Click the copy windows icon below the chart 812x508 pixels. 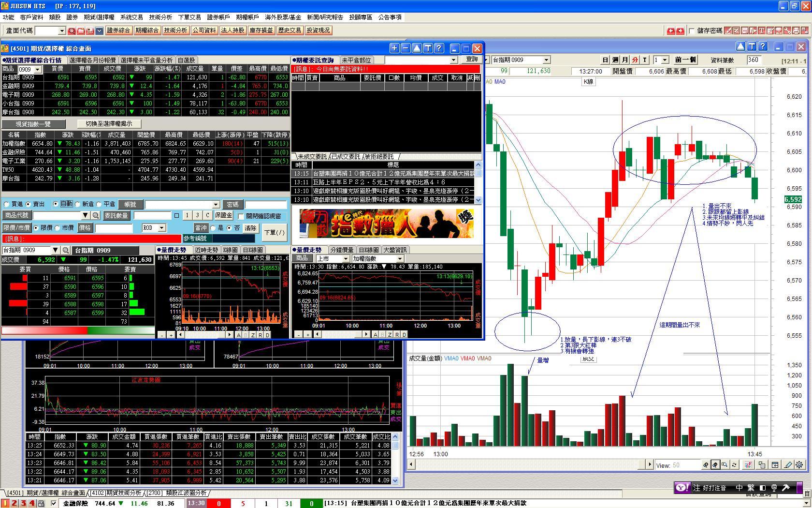click(762, 465)
